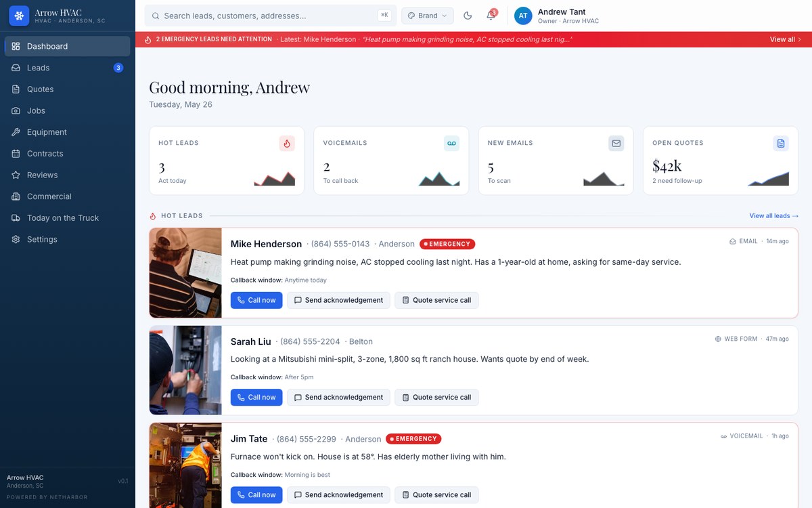Viewport: 812px width, 508px height.
Task: Click Jim Tate's Voicemail source icon
Action: tap(724, 436)
